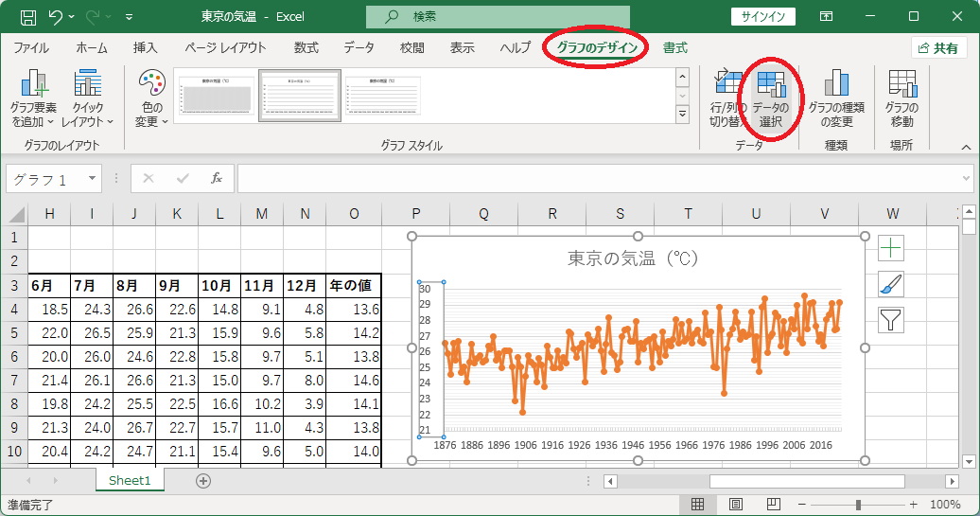Viewport: 980px width, 516px height.
Task: Open the データ tab
Action: [359, 48]
